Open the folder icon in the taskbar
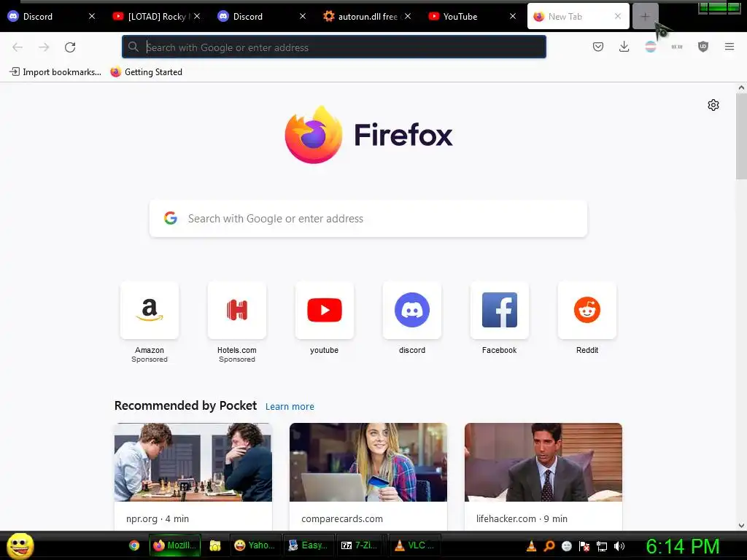Image resolution: width=747 pixels, height=560 pixels. pos(215,545)
